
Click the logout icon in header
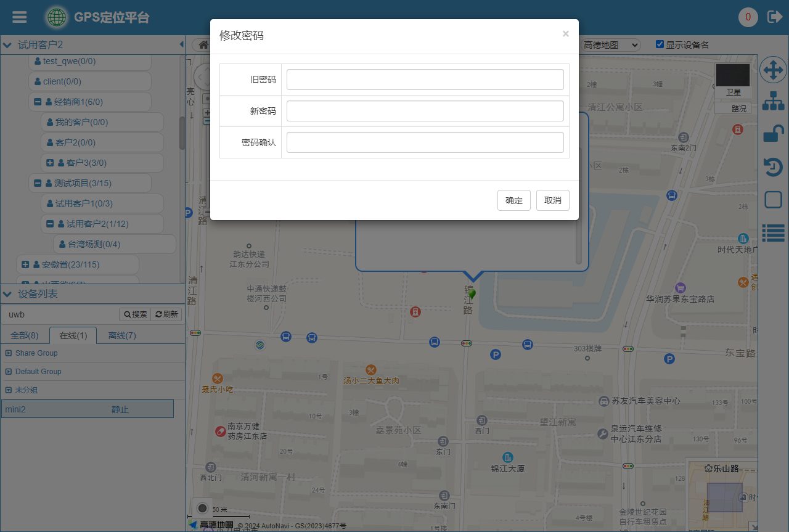pyautogui.click(x=774, y=17)
